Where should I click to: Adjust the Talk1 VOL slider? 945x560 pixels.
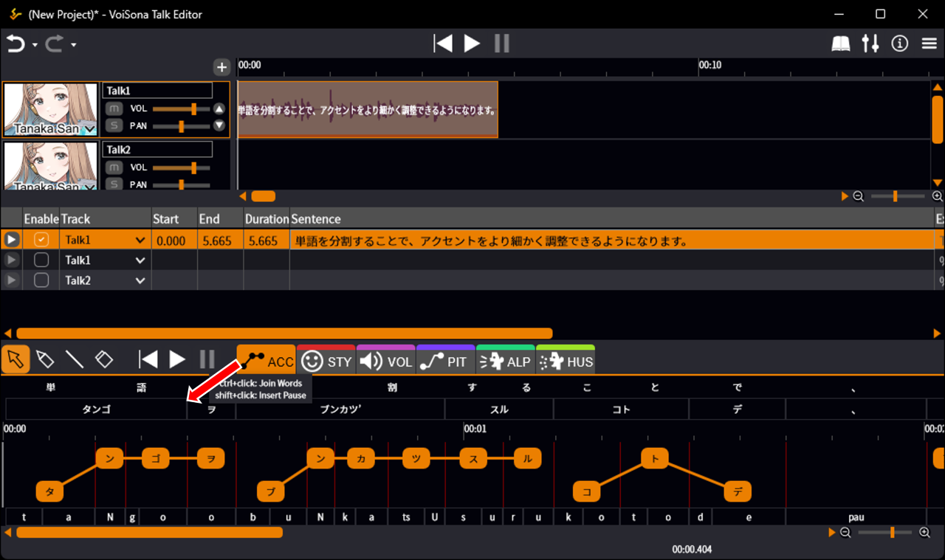pos(193,108)
